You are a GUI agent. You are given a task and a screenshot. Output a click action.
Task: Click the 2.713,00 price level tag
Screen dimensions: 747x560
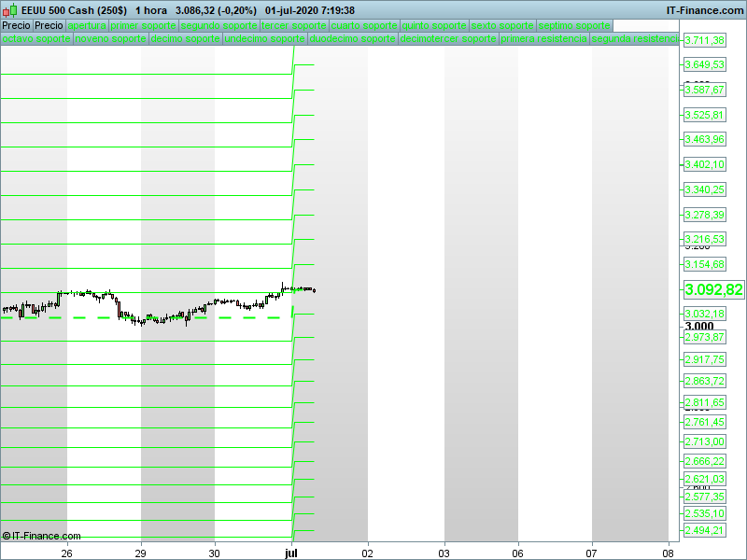tap(705, 441)
